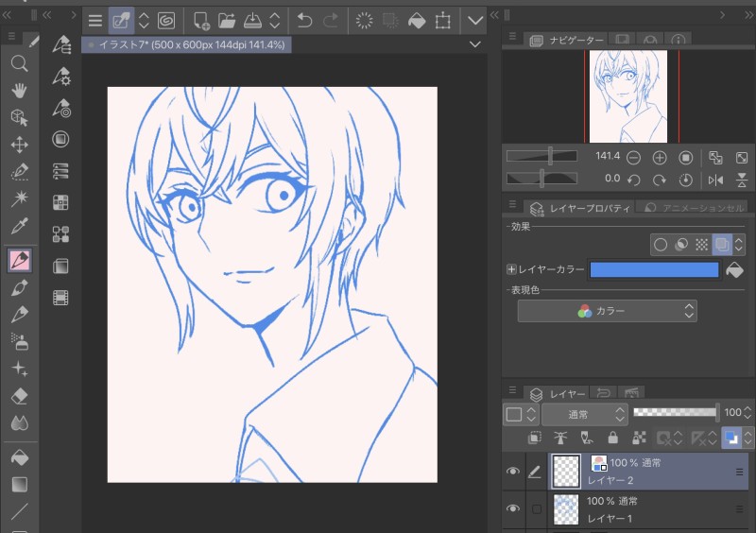
Task: Hide レイヤー 1 visibility eye
Action: (x=512, y=508)
